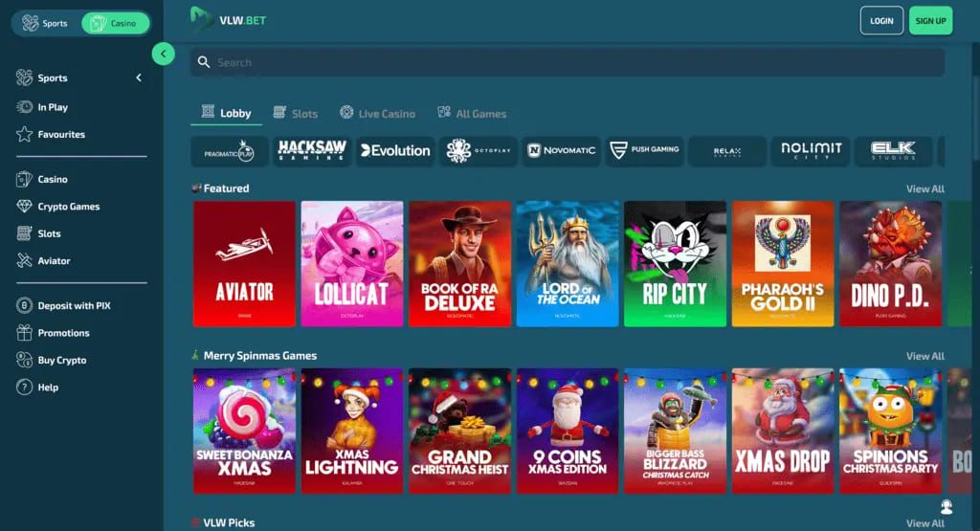Switch to Live Casino tab
This screenshot has width=980, height=531.
(x=377, y=113)
